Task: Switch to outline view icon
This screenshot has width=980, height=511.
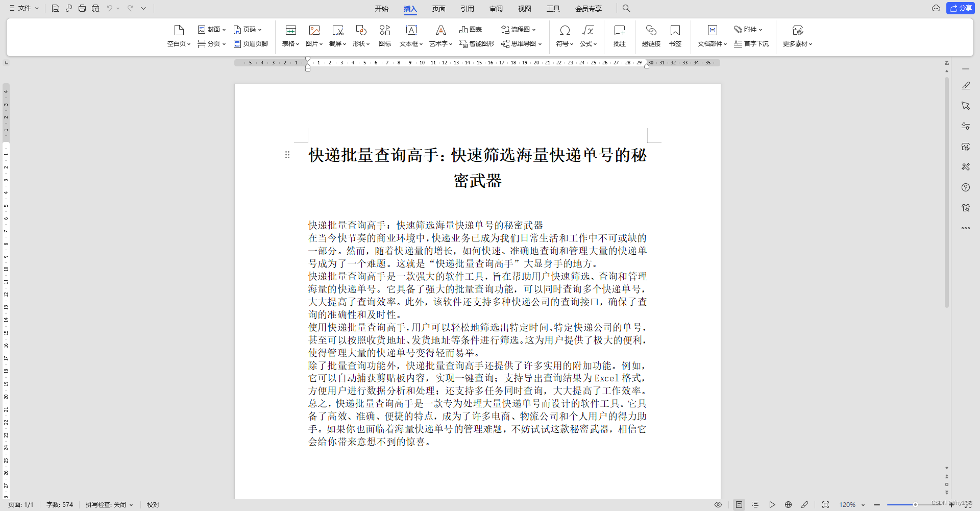Action: tap(755, 505)
